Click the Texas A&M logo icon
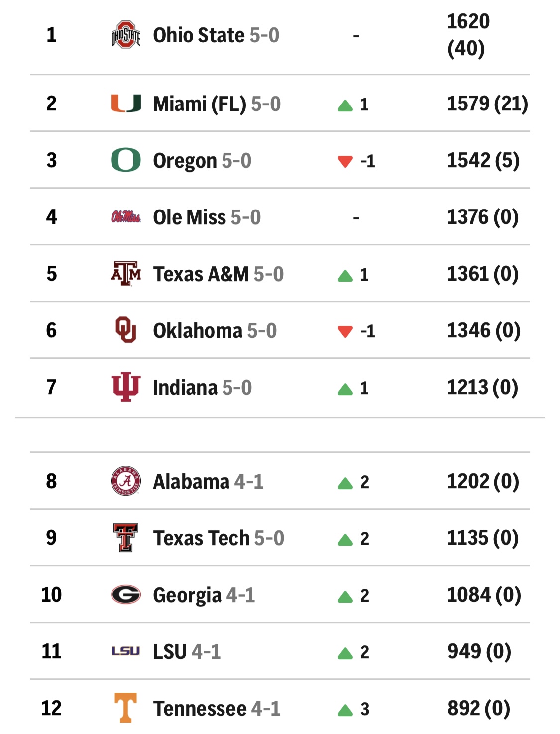Image resolution: width=560 pixels, height=734 pixels. 126,274
